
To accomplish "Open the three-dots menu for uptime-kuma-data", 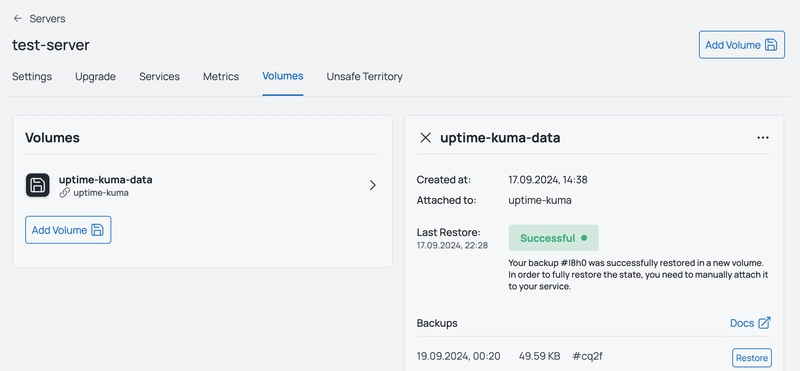I will point(763,138).
